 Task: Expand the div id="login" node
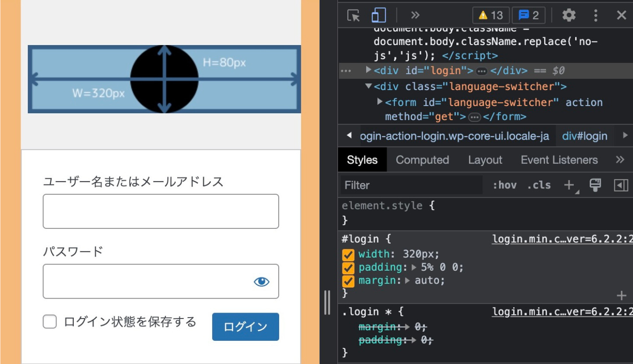click(x=368, y=71)
